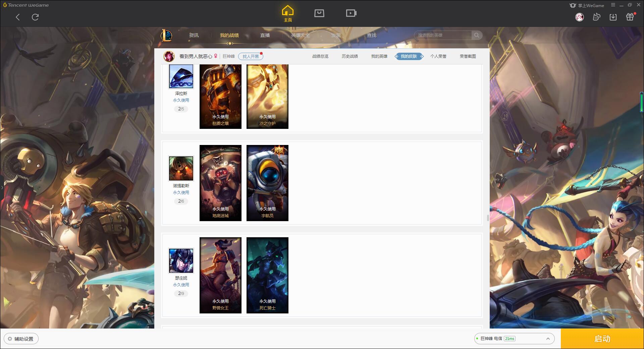Switch to the 我的战绩 tab

pyautogui.click(x=229, y=35)
